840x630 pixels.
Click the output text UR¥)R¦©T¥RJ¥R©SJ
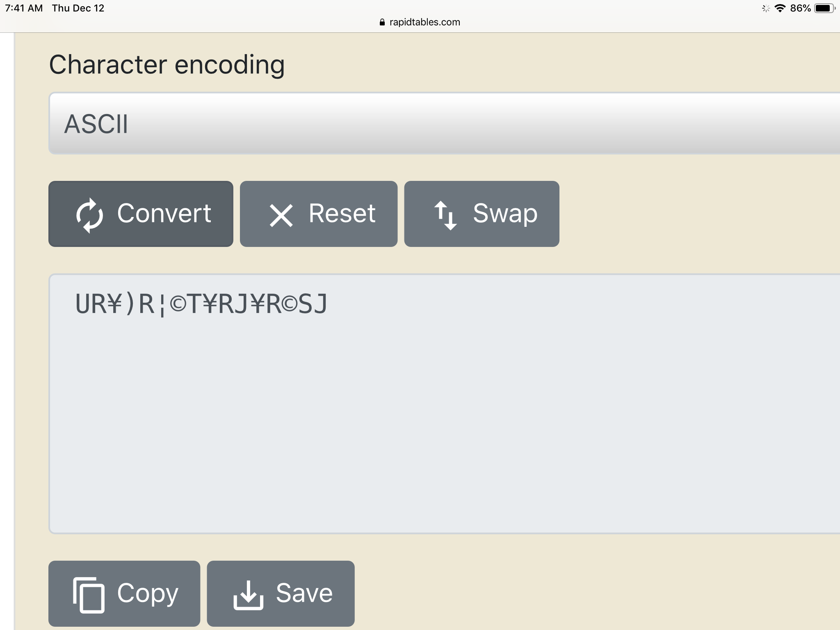pos(201,304)
